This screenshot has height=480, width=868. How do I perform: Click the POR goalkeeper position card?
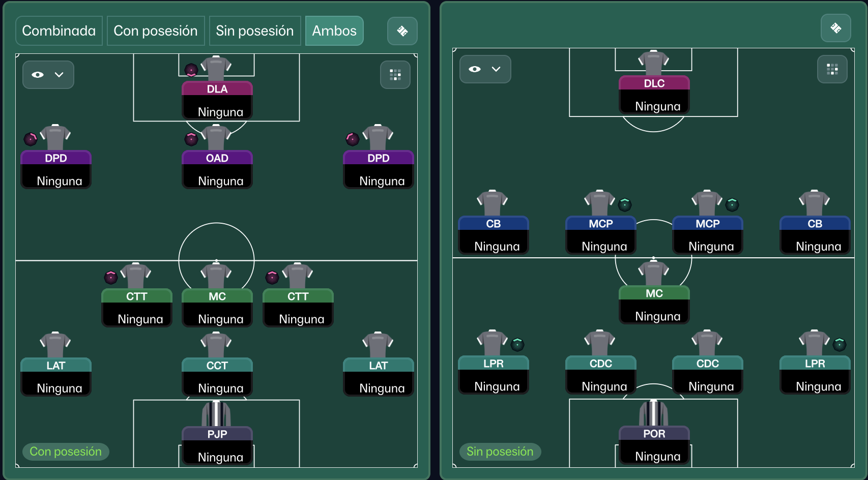tap(654, 445)
